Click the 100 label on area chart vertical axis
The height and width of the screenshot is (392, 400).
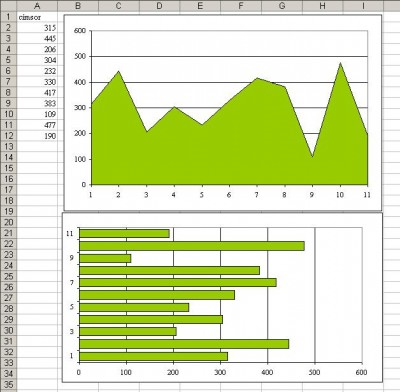tap(80, 159)
